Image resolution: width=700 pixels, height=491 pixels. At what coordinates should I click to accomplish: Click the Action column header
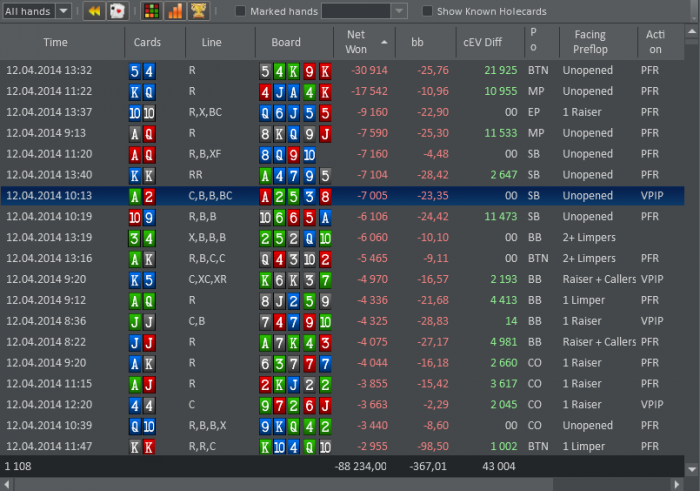point(655,42)
